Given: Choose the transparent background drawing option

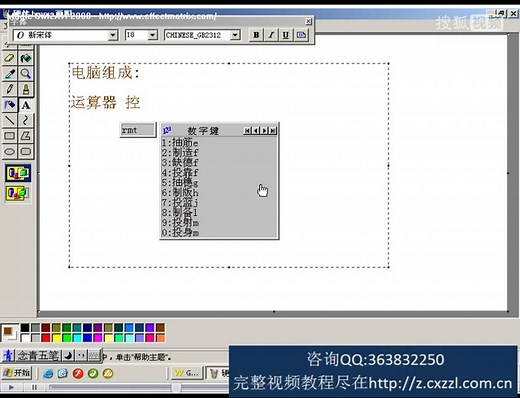Looking at the screenshot, I should click(x=18, y=193).
